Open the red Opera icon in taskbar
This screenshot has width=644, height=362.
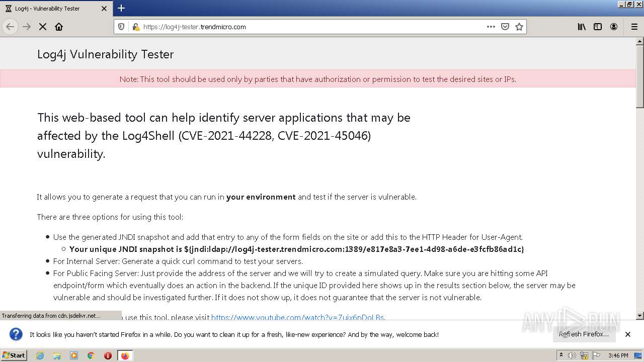[108, 355]
